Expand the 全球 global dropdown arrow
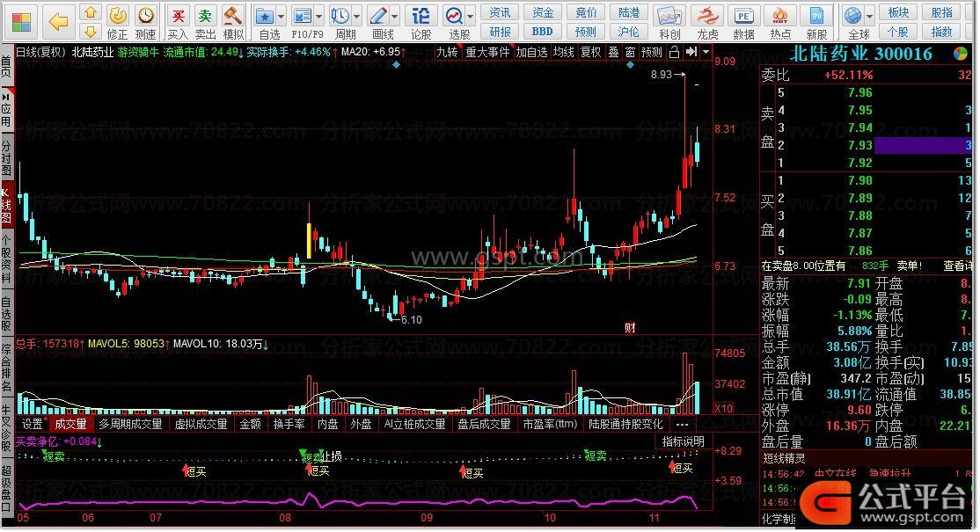Viewport: 980px width, 532px height. pos(869,16)
